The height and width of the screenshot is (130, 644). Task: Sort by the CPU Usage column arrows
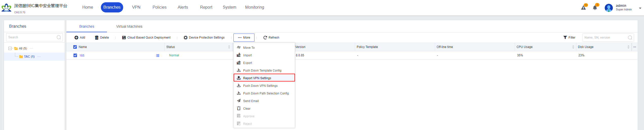pyautogui.click(x=573, y=47)
